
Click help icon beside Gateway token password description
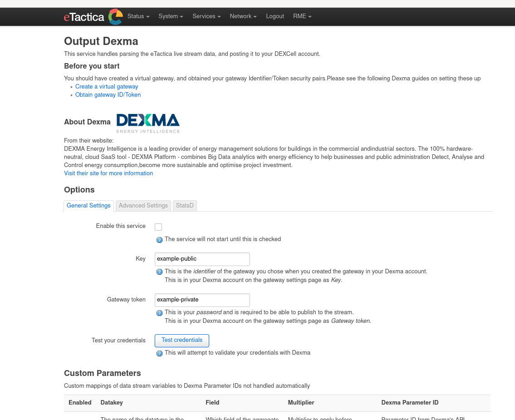159,313
